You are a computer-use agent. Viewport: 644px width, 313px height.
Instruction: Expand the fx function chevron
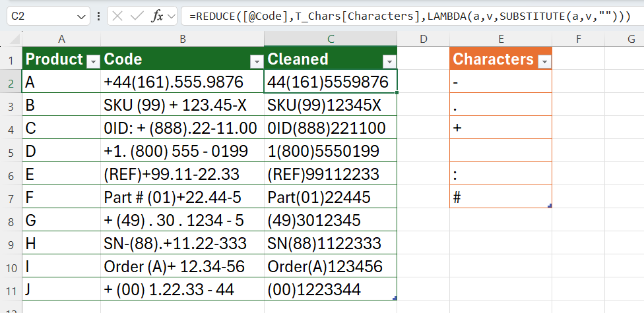click(x=172, y=16)
